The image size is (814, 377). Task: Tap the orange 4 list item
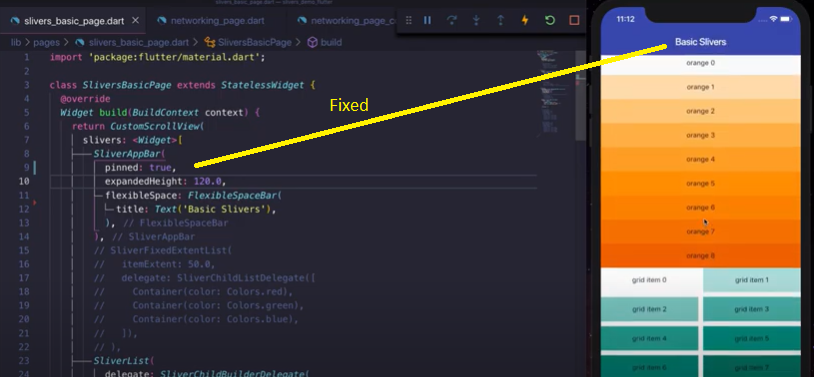[x=700, y=159]
